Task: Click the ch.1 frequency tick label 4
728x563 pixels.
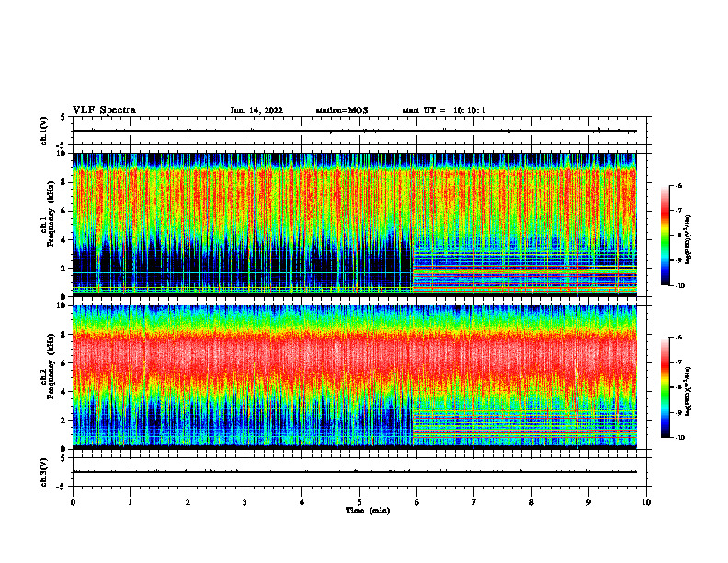Action: coord(63,240)
